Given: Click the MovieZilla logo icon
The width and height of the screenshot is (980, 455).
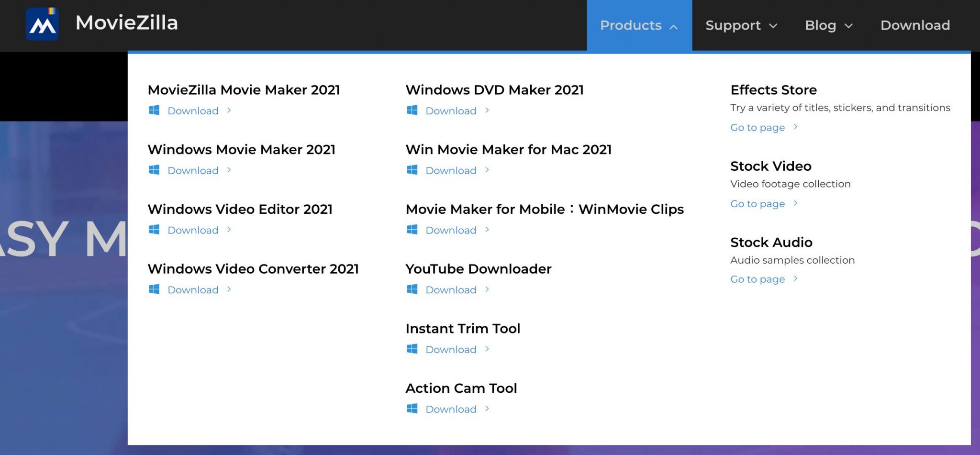Looking at the screenshot, I should (x=42, y=23).
